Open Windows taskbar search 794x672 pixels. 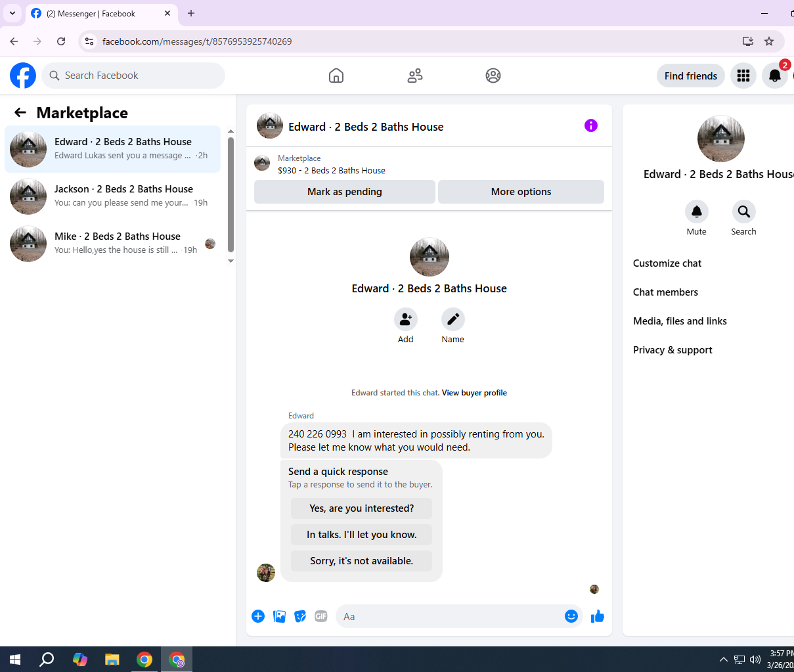click(x=47, y=660)
